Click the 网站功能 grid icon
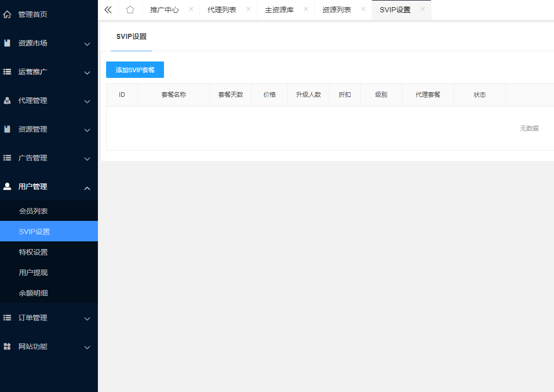Image resolution: width=554 pixels, height=392 pixels. pos(7,346)
